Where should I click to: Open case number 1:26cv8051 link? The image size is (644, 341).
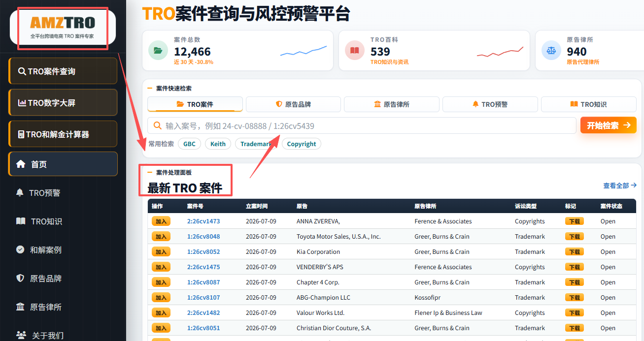click(x=203, y=328)
